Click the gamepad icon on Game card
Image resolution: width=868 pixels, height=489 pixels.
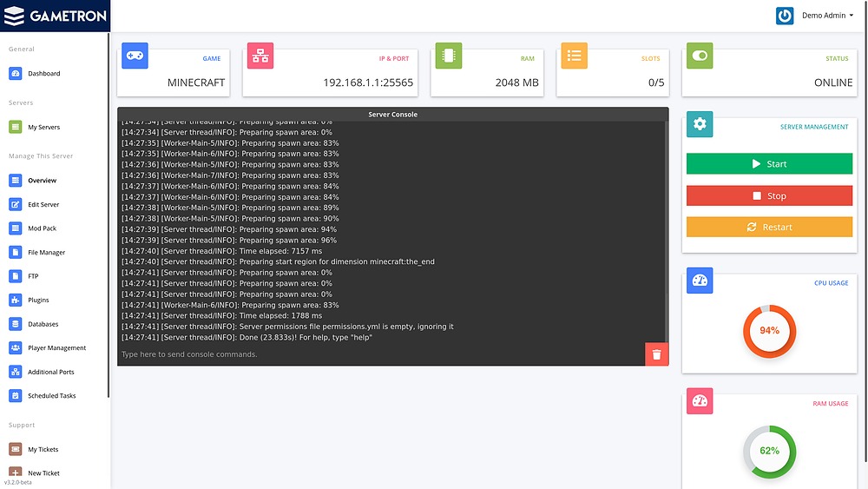135,56
